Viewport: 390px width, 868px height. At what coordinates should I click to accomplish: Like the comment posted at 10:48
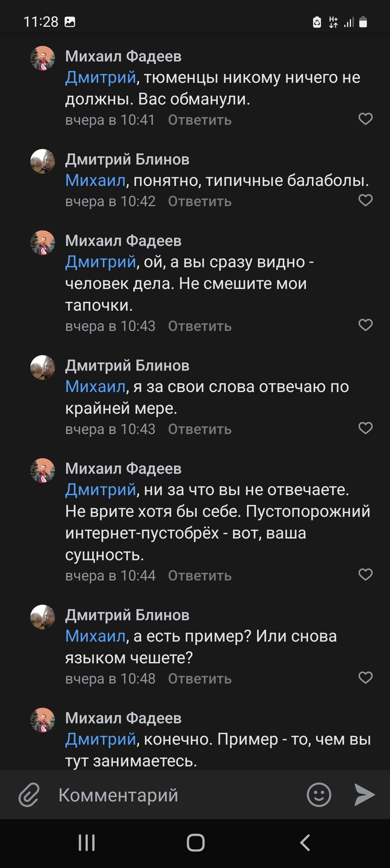tap(365, 678)
